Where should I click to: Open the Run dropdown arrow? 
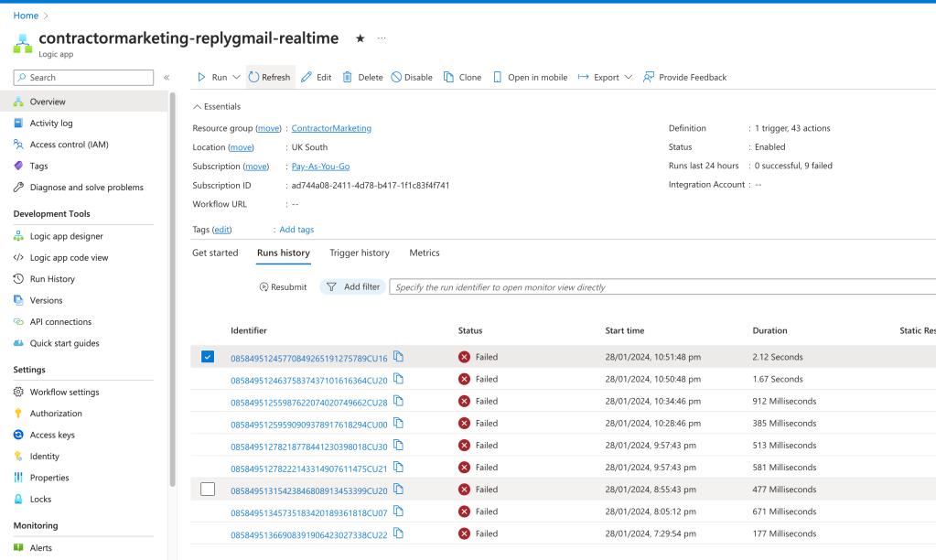pyautogui.click(x=236, y=77)
